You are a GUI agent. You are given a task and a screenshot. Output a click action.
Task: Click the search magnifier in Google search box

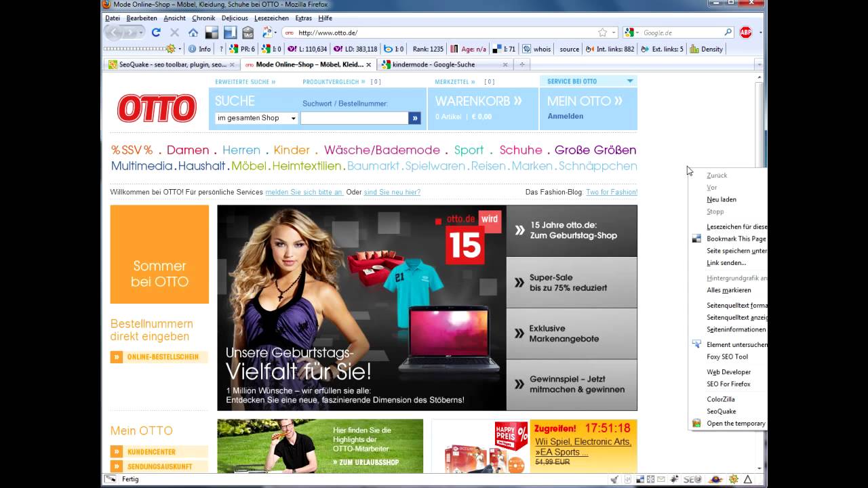[x=728, y=33]
